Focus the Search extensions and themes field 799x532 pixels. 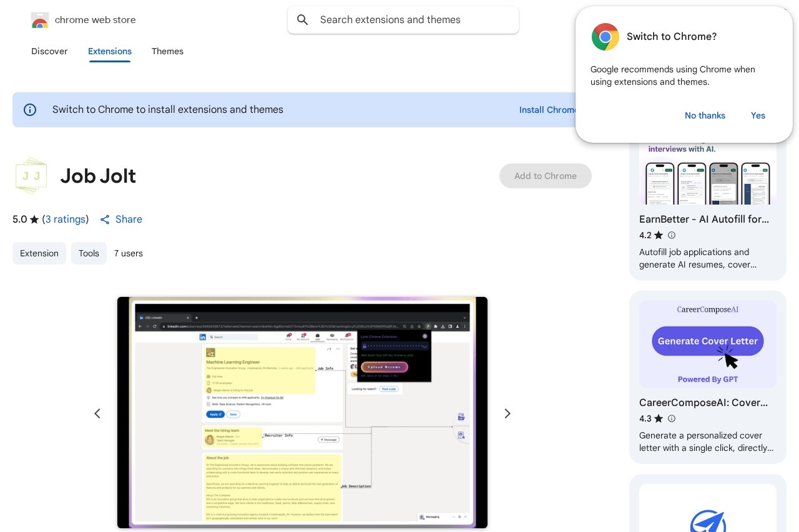click(x=412, y=20)
